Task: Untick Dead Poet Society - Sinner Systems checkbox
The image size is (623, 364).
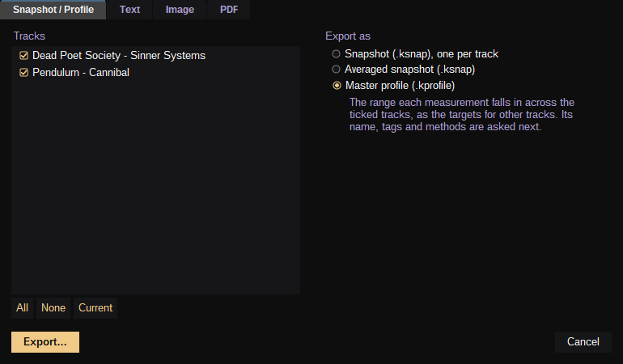Action: [x=23, y=55]
